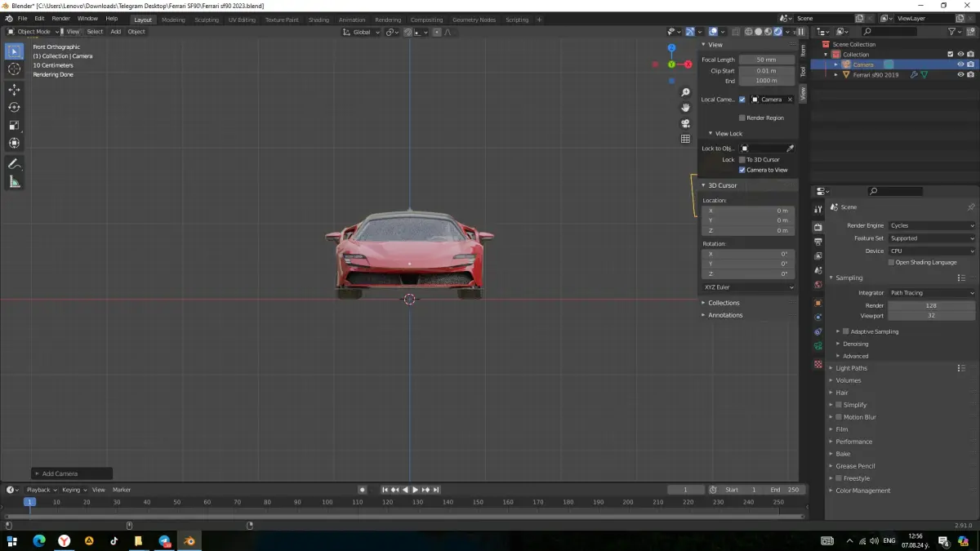Screen dimensions: 980x551
Task: Open the Feature Set dropdown
Action: [932, 238]
